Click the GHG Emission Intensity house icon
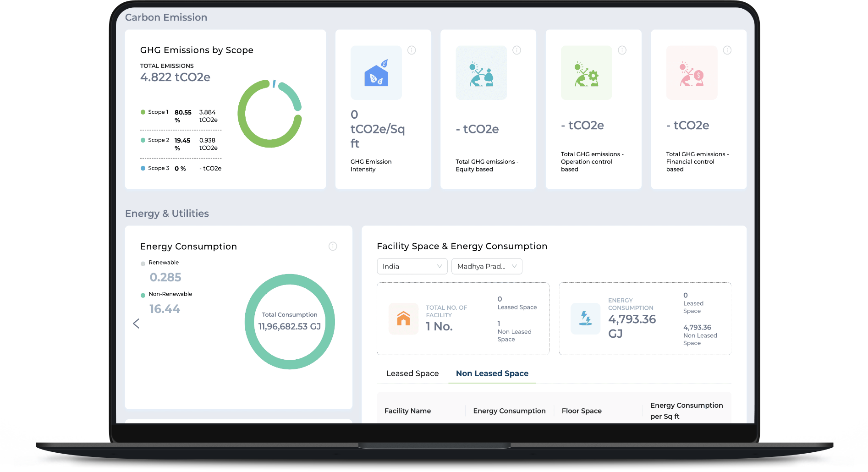Image resolution: width=868 pixels, height=472 pixels. tap(376, 73)
